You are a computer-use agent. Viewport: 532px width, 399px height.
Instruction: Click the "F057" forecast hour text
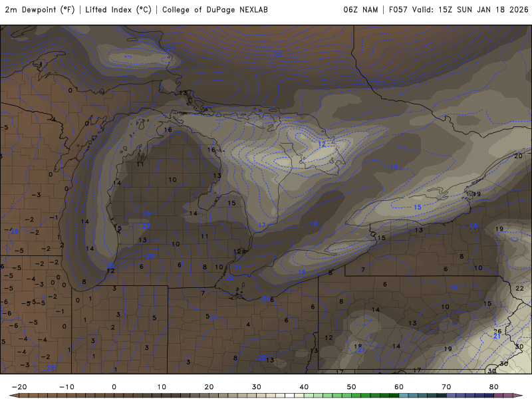tap(398, 10)
